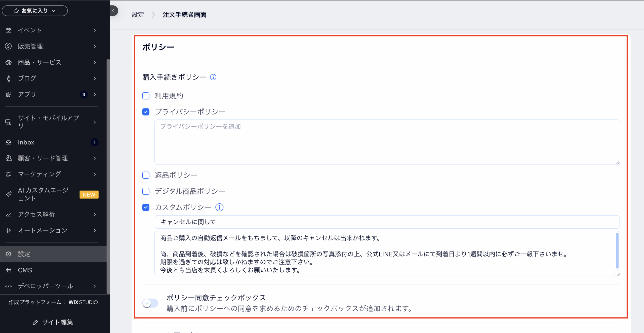This screenshot has width=644, height=333.
Task: Click the custom policy textarea scrollbar
Action: click(617, 251)
